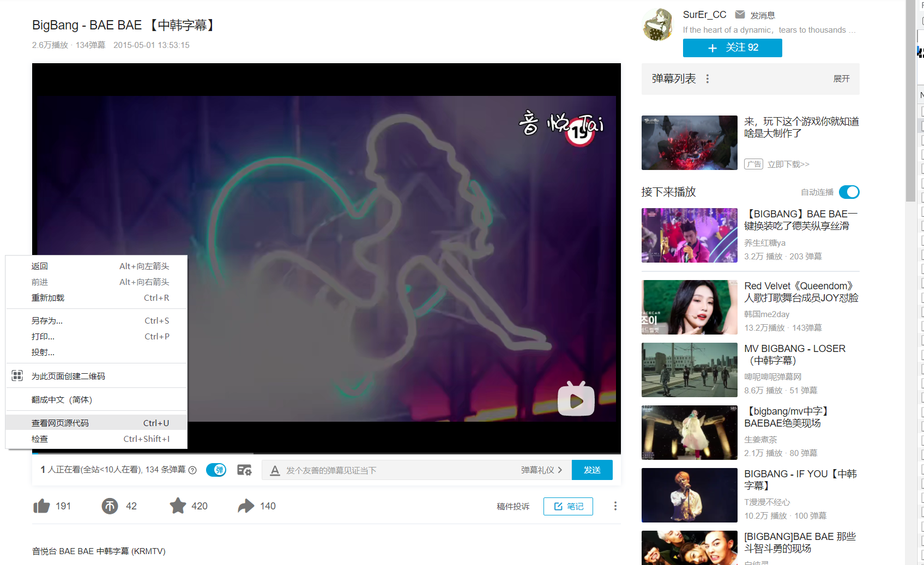Favorite the video with star icon

point(178,506)
